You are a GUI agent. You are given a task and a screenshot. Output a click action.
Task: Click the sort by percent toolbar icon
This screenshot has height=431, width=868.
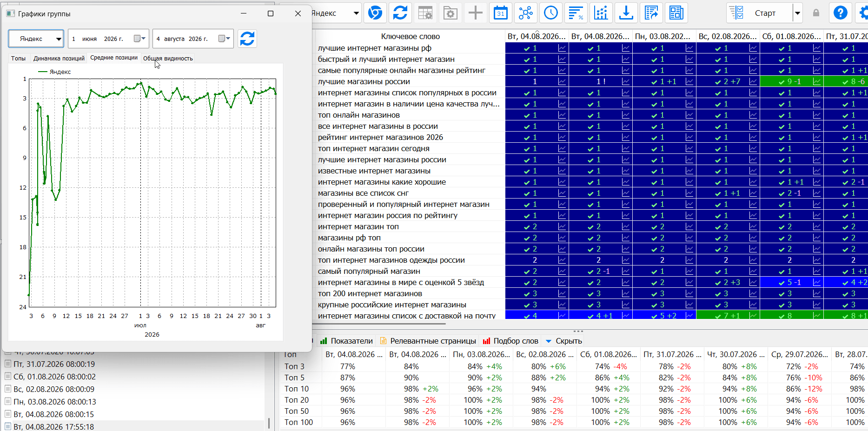(576, 13)
